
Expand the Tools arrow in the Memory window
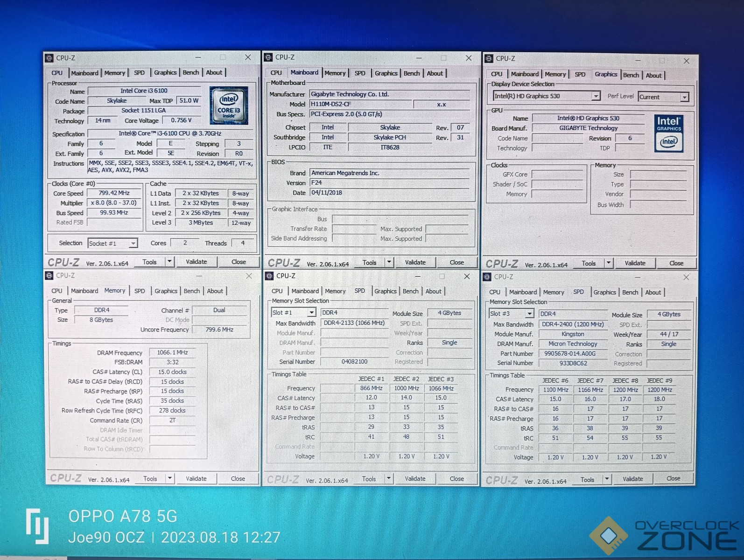coord(170,478)
